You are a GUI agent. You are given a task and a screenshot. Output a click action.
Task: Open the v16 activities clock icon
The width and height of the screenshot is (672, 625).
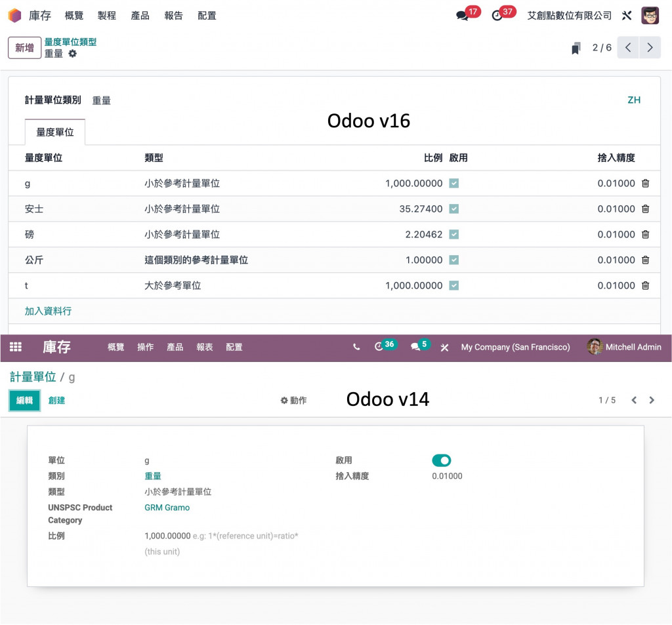point(497,16)
